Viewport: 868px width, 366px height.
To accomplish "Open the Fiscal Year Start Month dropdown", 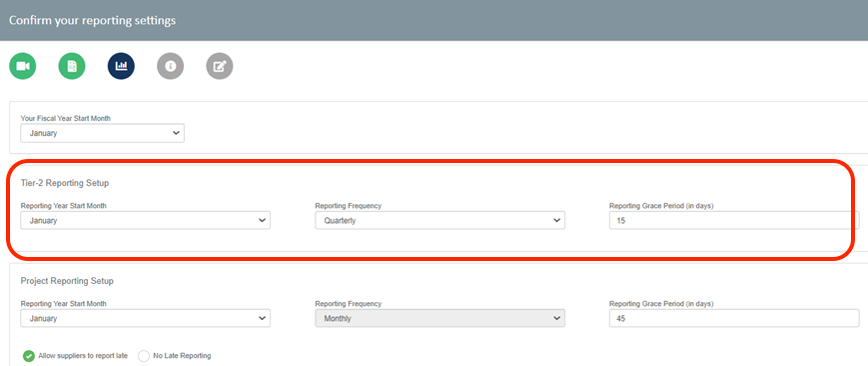I will point(103,133).
